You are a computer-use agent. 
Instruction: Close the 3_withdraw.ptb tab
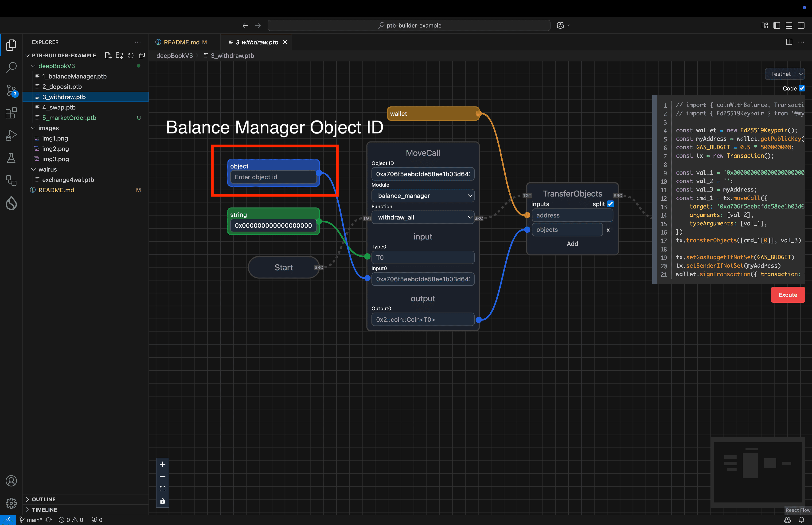285,42
